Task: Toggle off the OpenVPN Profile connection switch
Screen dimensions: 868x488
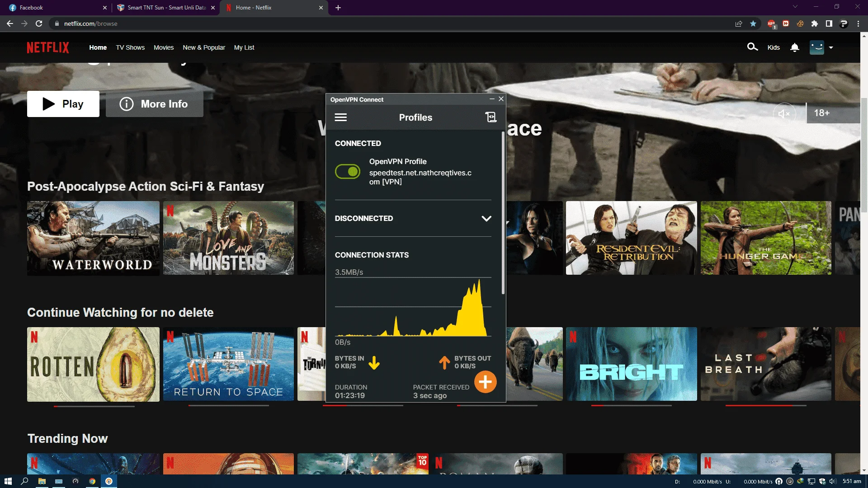Action: (348, 171)
